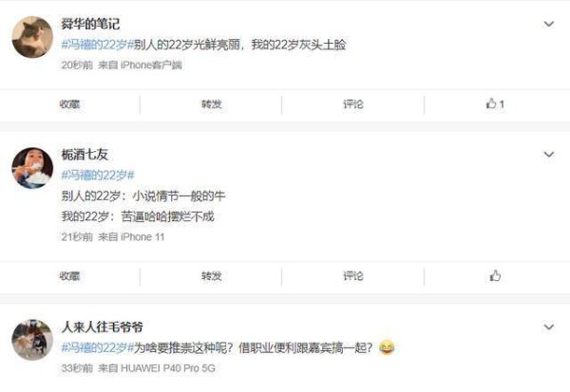Click 评论 under 栀酒七友 post
Screen dimensions: 570x392
pyautogui.click(x=353, y=276)
